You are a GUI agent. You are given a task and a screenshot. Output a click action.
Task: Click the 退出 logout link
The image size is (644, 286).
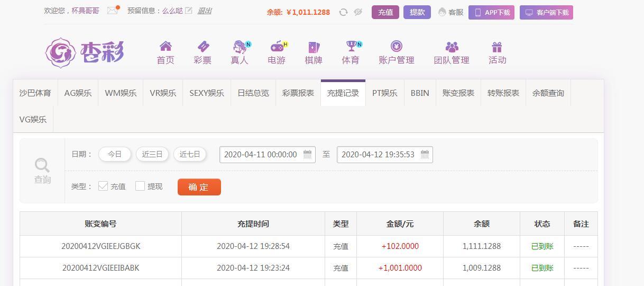[x=205, y=11]
